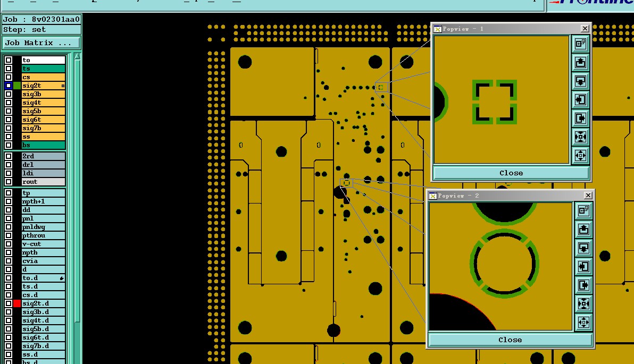
Task: Pan down in Popview 1
Action: [580, 81]
